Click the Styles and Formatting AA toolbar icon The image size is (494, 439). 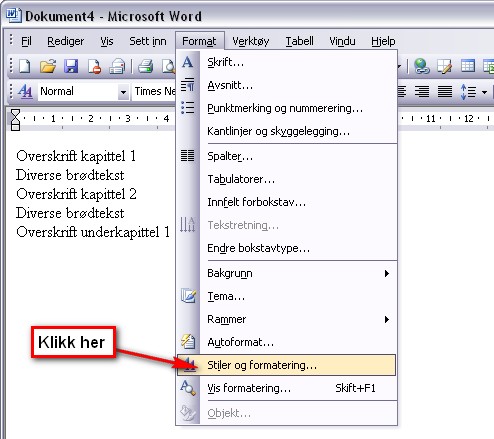[25, 91]
